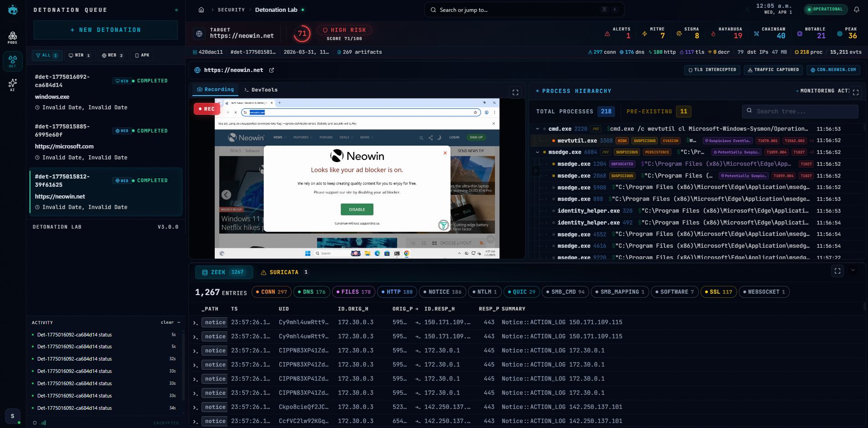Image resolution: width=868 pixels, height=428 pixels.
Task: Click the Notable chip icon
Action: pyautogui.click(x=800, y=34)
